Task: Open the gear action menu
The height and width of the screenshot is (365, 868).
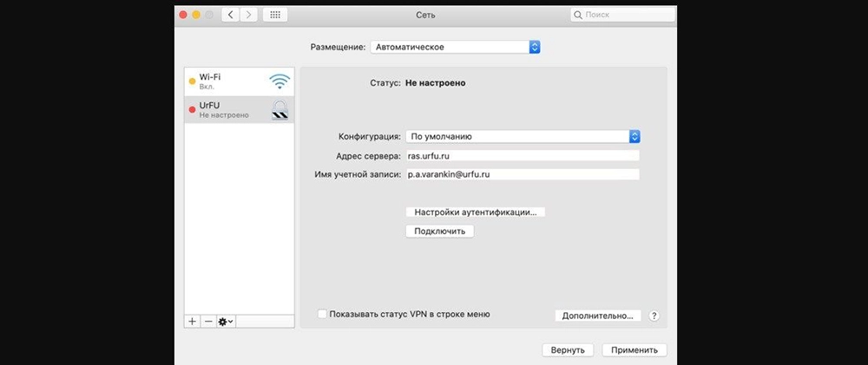Action: click(x=226, y=321)
